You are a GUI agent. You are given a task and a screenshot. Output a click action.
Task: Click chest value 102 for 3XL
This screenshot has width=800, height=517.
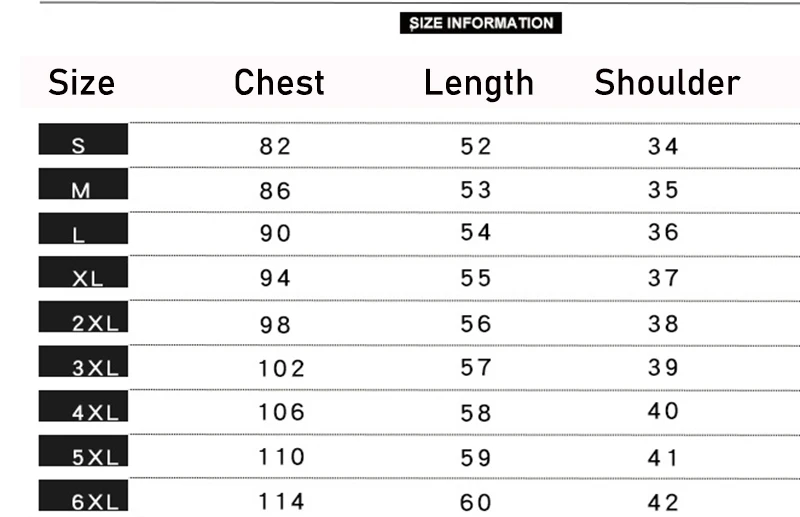pyautogui.click(x=282, y=368)
